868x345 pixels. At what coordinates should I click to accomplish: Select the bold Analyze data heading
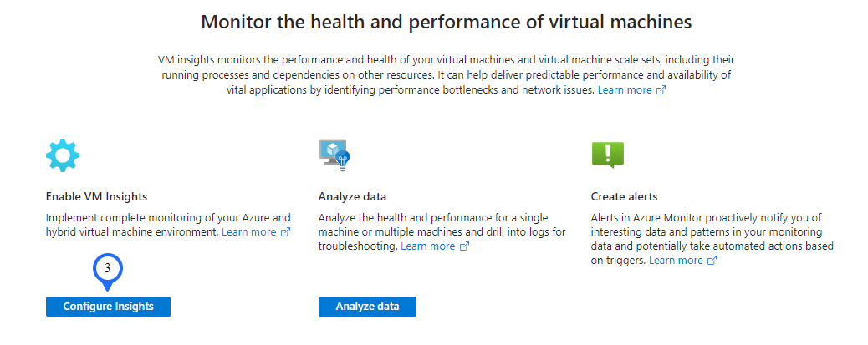(352, 197)
